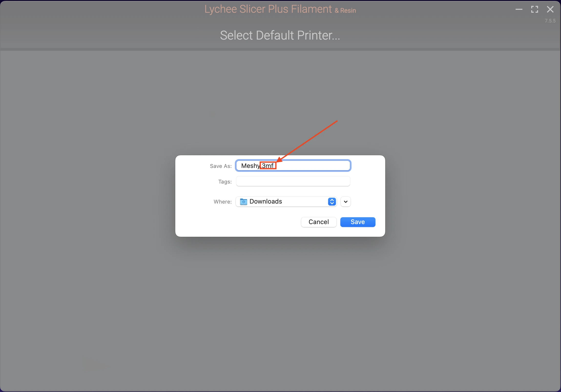Minimize the Lychee Slicer window

click(x=519, y=9)
